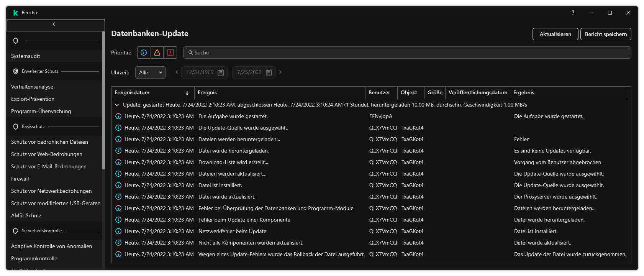Collapse the sidebar with back chevron
This screenshot has width=644, height=276.
click(x=54, y=25)
